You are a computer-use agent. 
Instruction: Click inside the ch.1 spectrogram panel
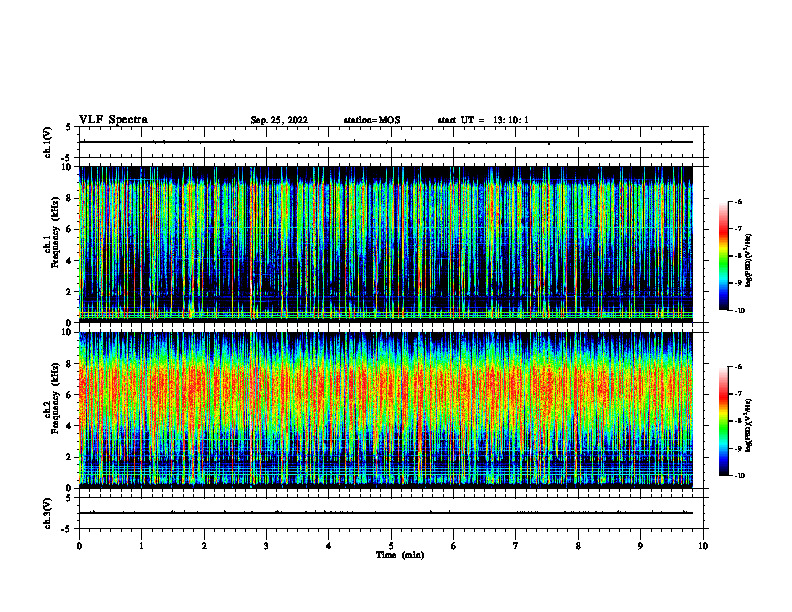385,244
